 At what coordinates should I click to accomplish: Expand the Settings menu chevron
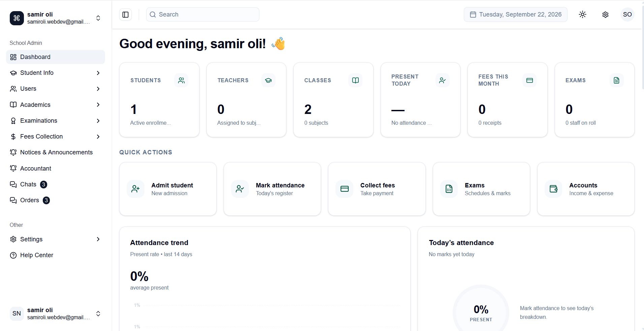(98, 239)
